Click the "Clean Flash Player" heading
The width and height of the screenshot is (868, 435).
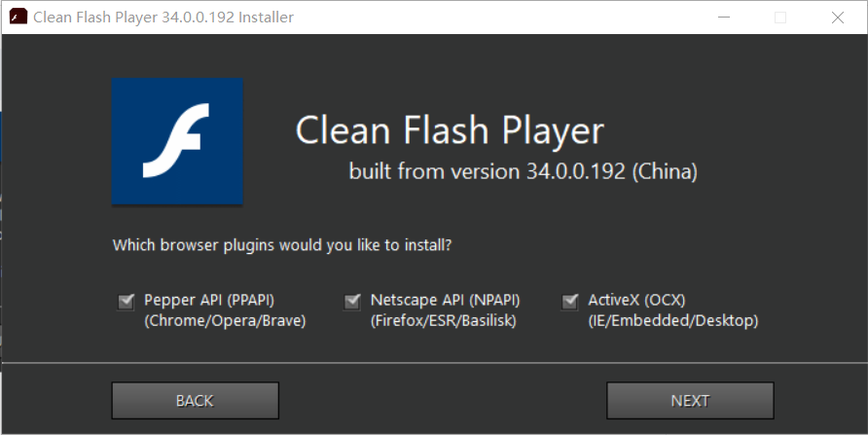pos(450,131)
